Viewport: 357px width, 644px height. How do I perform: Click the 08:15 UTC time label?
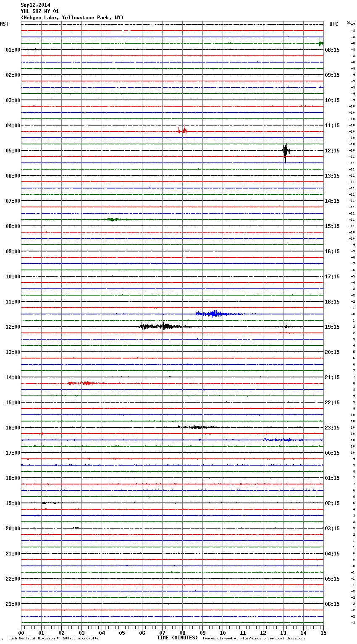(332, 50)
